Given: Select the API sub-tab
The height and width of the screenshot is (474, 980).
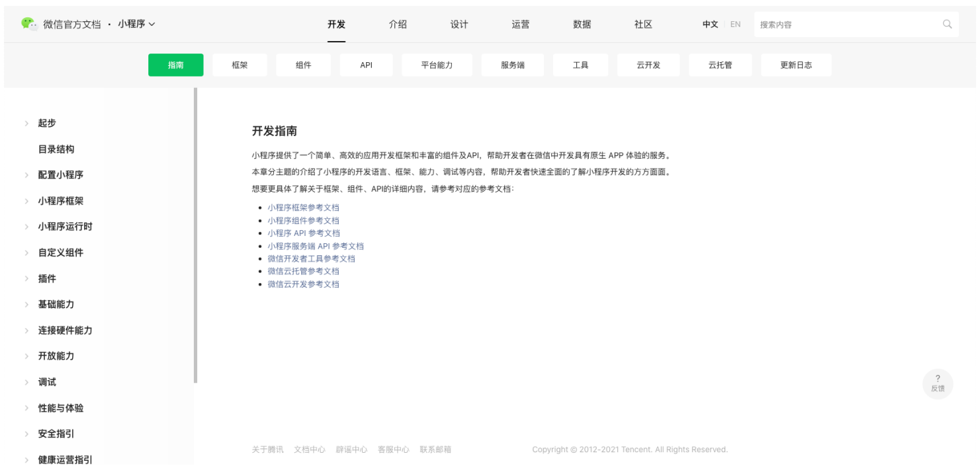Looking at the screenshot, I should coord(367,65).
